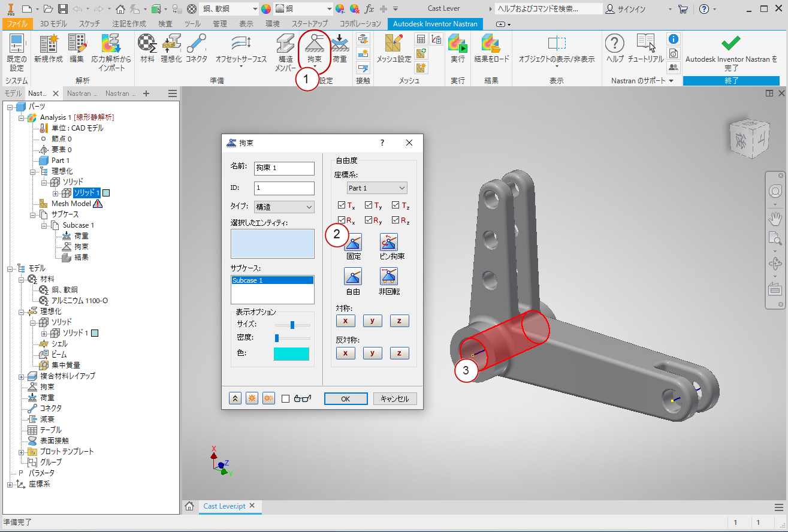Uncheck the Tz translation checkbox
Image resolution: width=788 pixels, height=532 pixels.
click(x=396, y=205)
